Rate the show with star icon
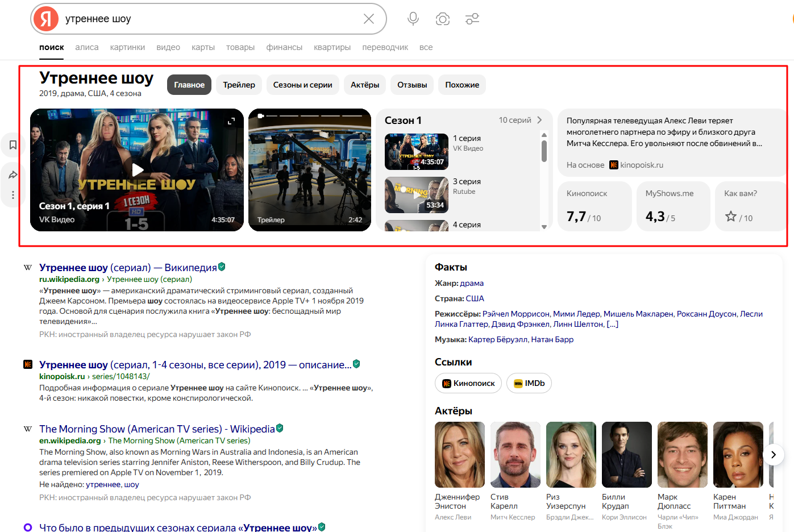The image size is (794, 532). [x=731, y=217]
